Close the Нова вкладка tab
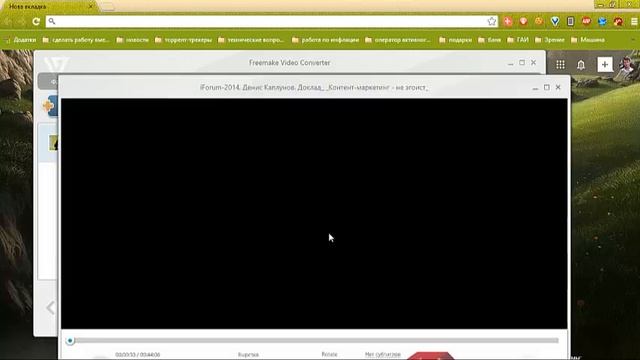This screenshot has width=640, height=360. [x=91, y=7]
